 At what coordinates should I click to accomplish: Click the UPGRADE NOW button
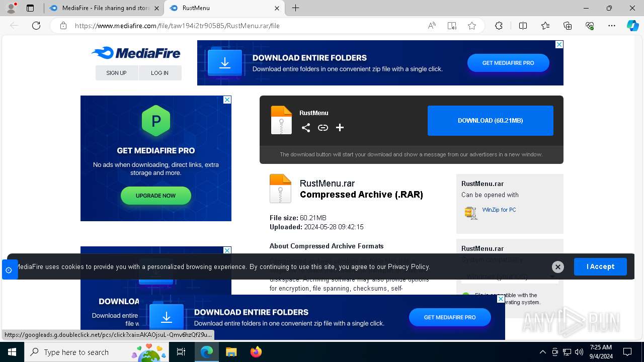pos(156,196)
